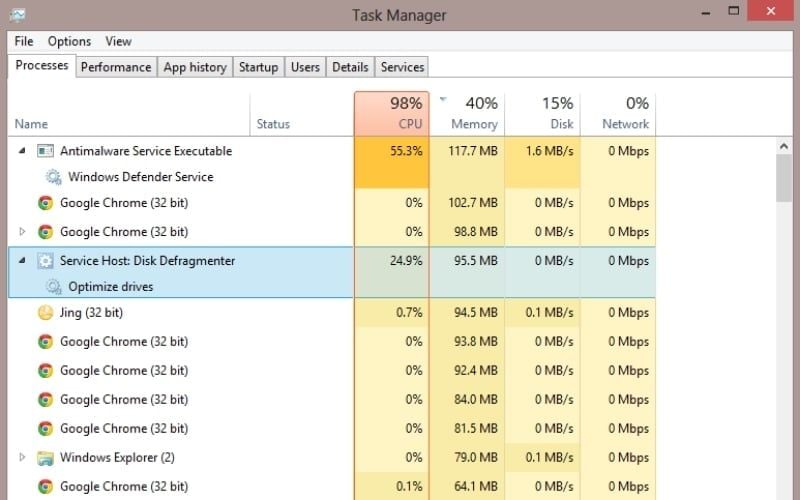Sort processes by Name column
Image resolution: width=800 pixels, height=500 pixels.
(x=129, y=114)
